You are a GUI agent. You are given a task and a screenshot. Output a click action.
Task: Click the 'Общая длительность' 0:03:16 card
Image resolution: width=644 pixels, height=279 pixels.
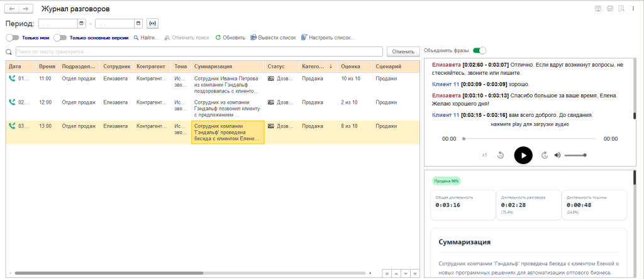coord(463,205)
